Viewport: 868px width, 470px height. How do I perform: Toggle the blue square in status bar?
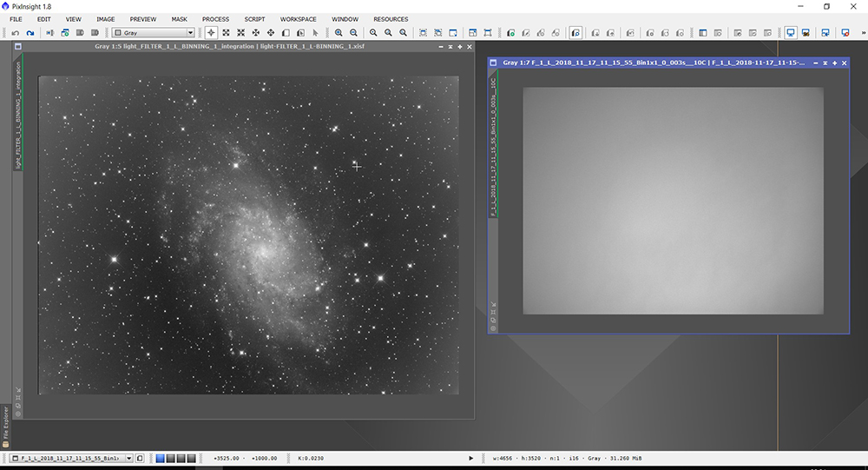(160, 458)
